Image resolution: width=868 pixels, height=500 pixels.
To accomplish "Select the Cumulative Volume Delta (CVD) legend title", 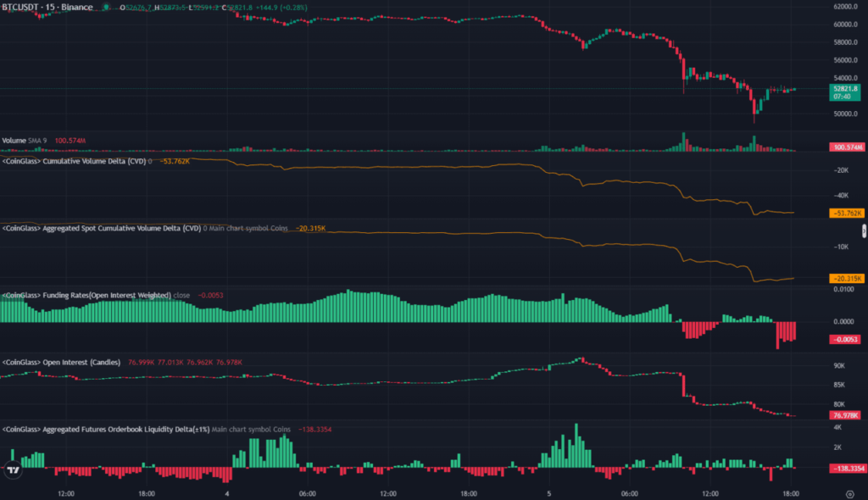I will click(x=75, y=161).
